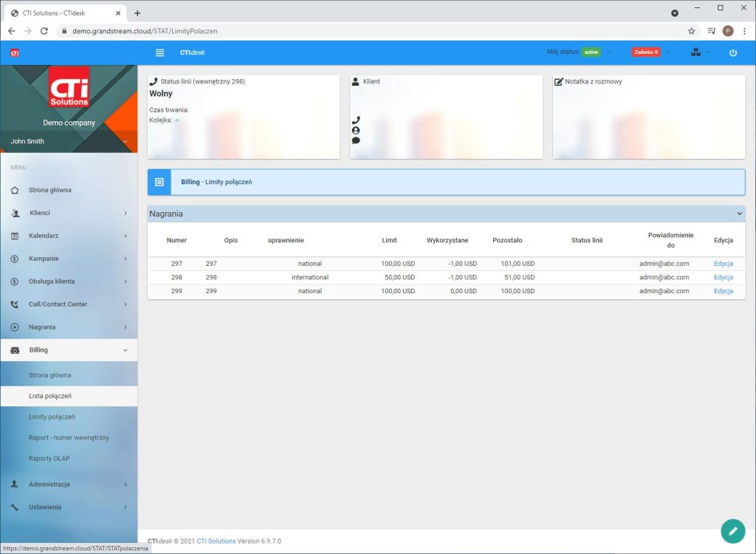Image resolution: width=756 pixels, height=554 pixels.
Task: Click the power logout icon
Action: (x=732, y=52)
